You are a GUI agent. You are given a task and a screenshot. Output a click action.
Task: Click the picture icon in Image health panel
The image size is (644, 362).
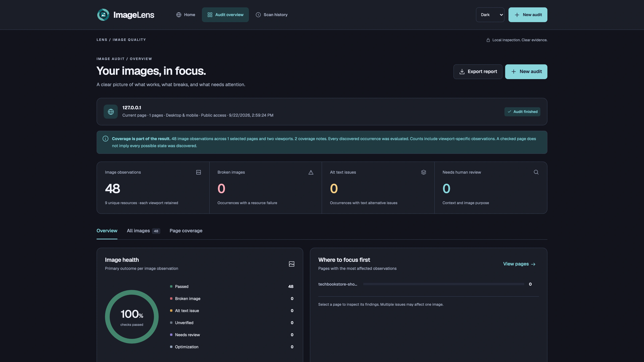tap(291, 264)
